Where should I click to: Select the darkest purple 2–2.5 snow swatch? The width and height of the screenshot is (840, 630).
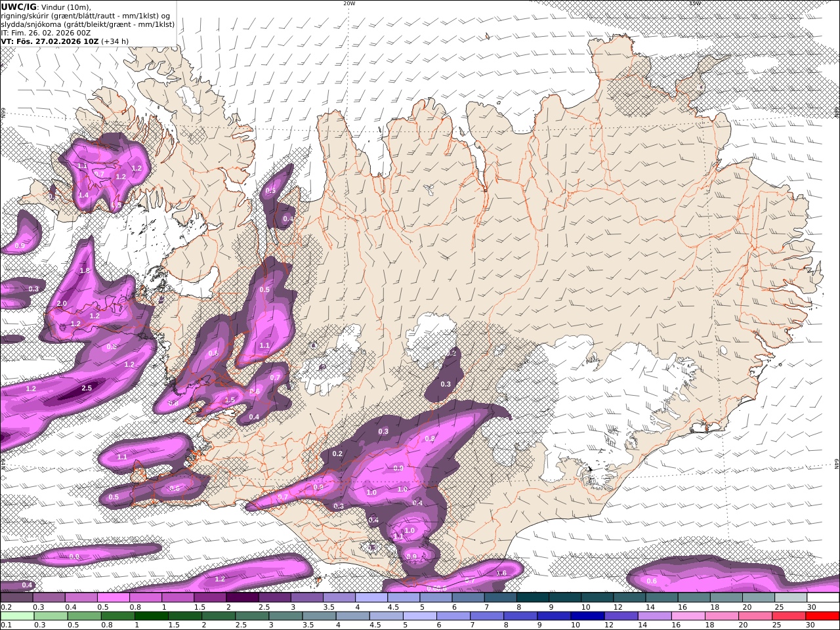pos(242,598)
